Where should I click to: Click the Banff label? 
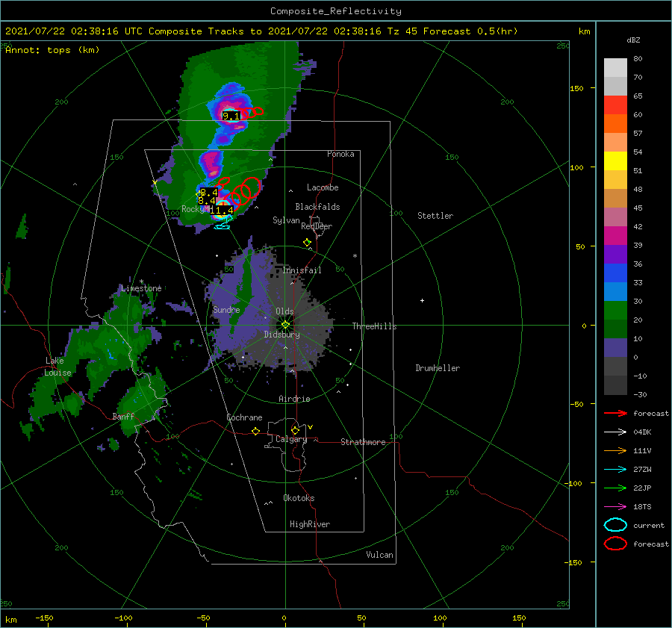pyautogui.click(x=123, y=416)
